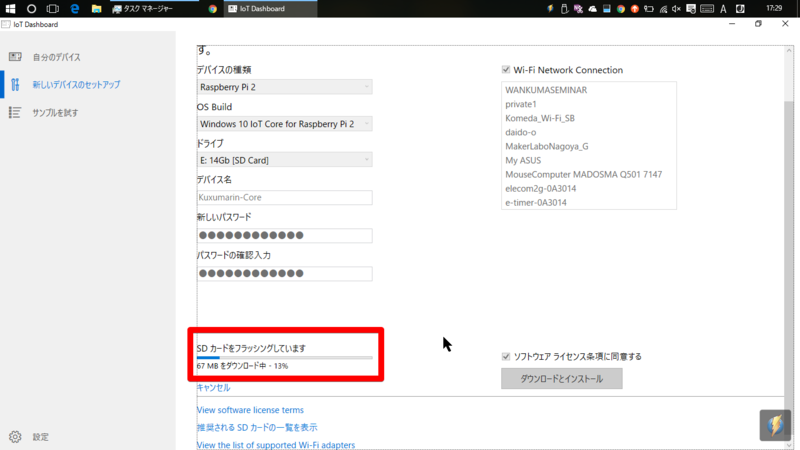Image resolution: width=800 pixels, height=450 pixels.
Task: Open the OneDrive cloud tray icon
Action: [592, 8]
